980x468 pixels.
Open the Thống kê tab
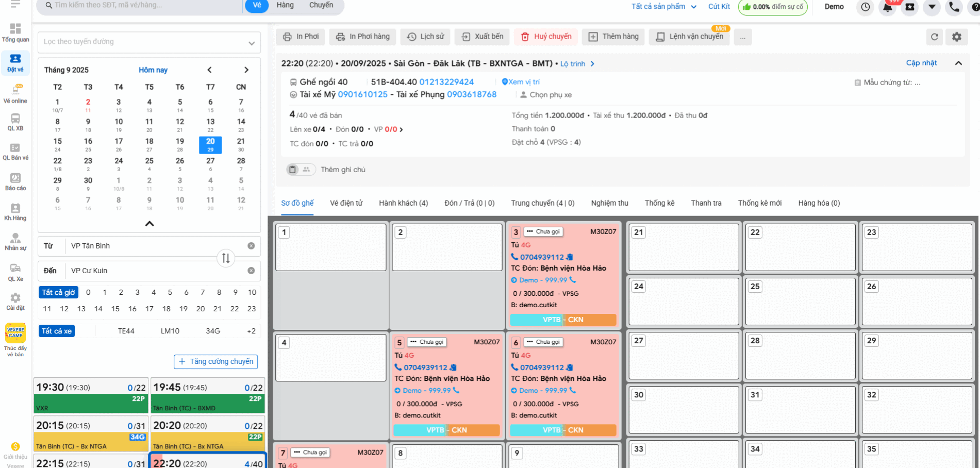coord(659,203)
